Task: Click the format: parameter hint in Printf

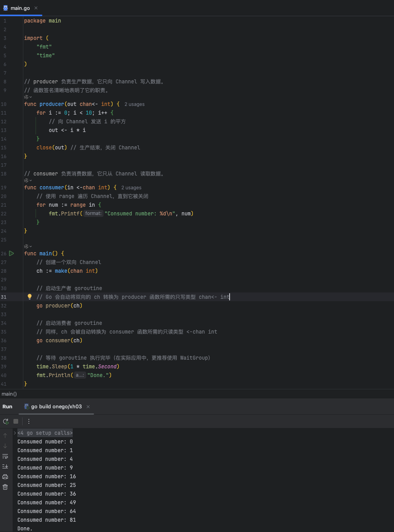Action: (x=93, y=213)
